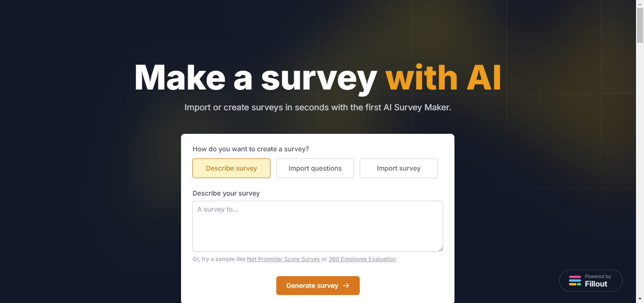Click the pink bar of the Fillout logo

575,278
